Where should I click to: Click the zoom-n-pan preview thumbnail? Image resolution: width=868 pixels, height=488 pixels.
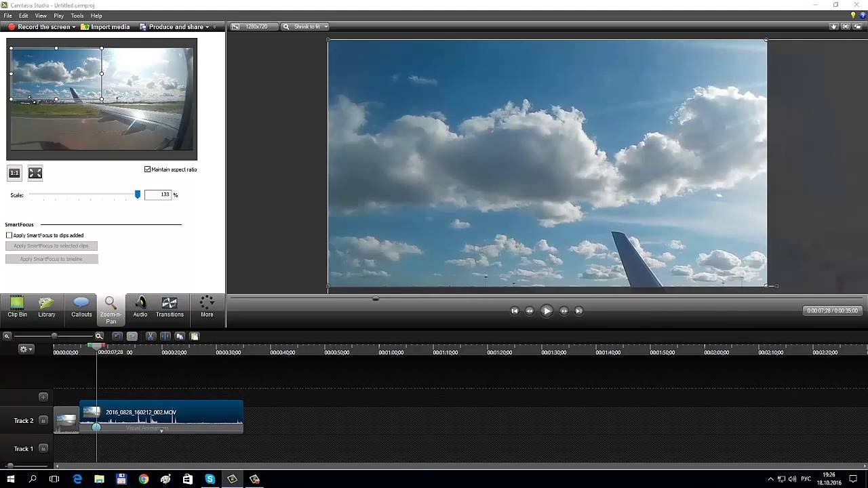pyautogui.click(x=102, y=99)
